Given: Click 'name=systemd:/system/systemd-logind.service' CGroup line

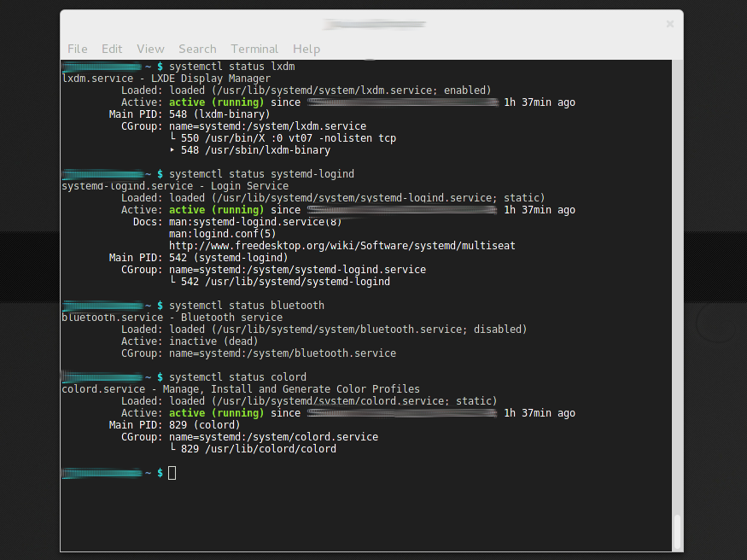Looking at the screenshot, I should (x=273, y=270).
